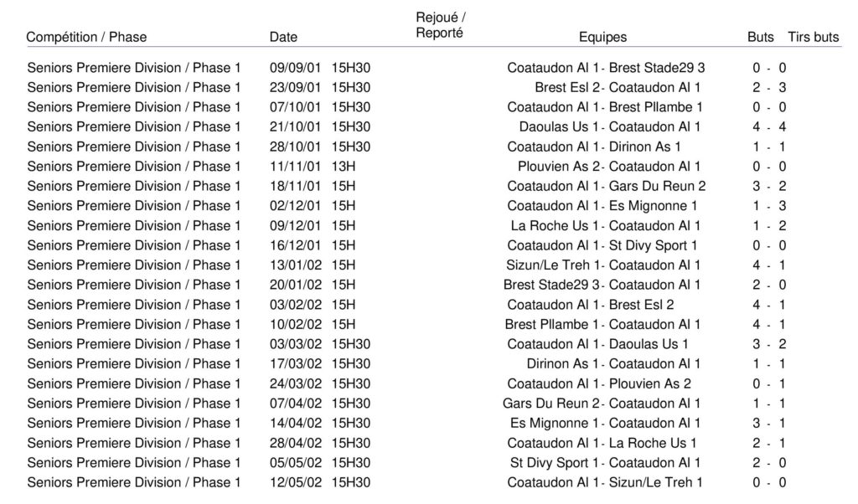Select the 23/09/01 match date
This screenshot has width=858, height=504.
[x=295, y=87]
